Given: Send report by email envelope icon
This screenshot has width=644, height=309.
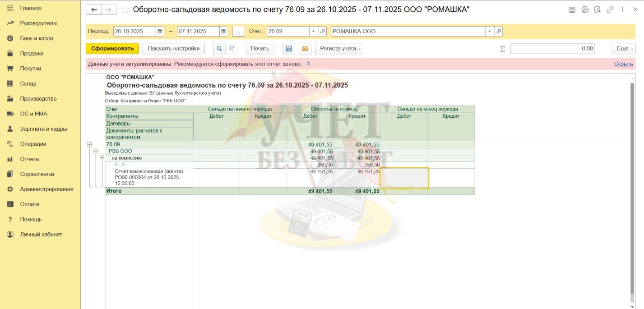Looking at the screenshot, I should point(305,49).
